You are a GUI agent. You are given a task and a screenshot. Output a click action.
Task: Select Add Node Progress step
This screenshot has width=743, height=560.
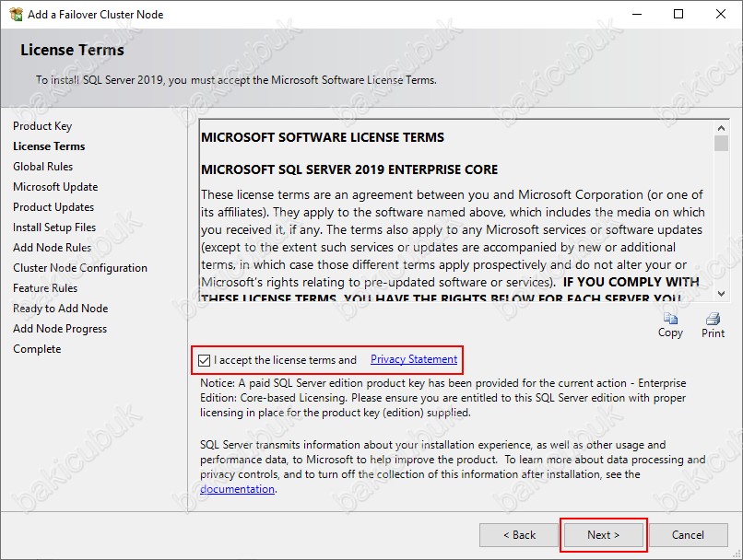[x=60, y=329]
